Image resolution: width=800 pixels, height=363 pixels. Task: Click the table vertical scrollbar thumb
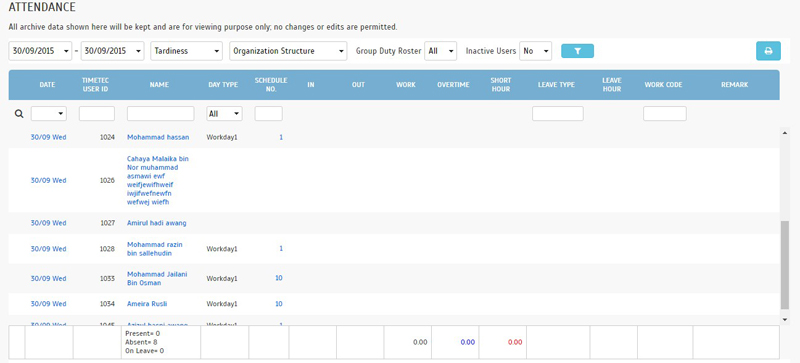pos(785,264)
